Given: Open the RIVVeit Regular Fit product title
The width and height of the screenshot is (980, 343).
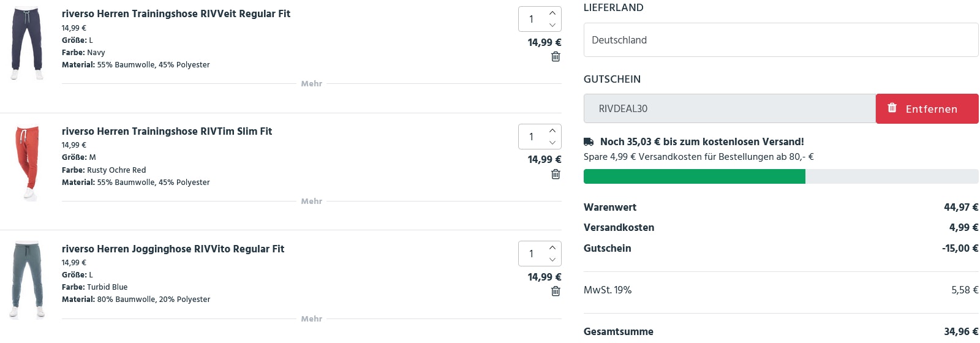Looking at the screenshot, I should (176, 13).
